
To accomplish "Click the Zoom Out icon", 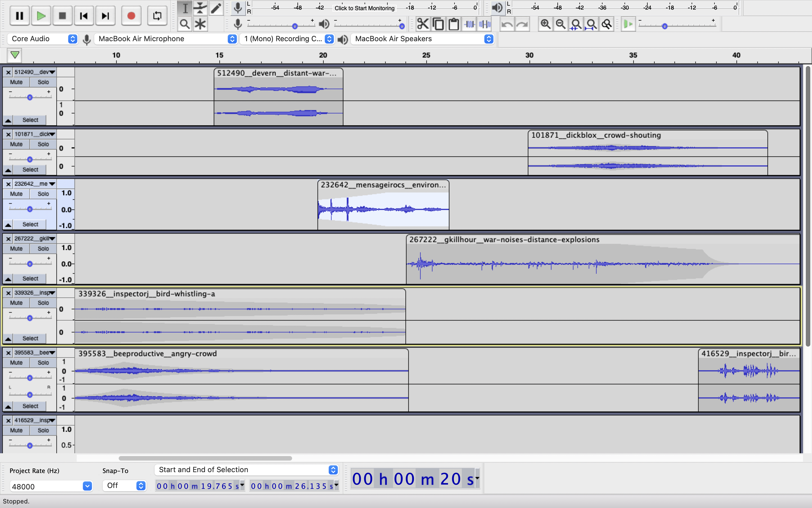I will click(x=561, y=24).
